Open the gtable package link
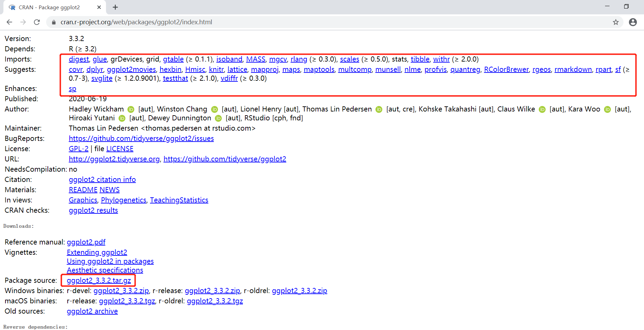This screenshot has width=644, height=330. [x=173, y=59]
